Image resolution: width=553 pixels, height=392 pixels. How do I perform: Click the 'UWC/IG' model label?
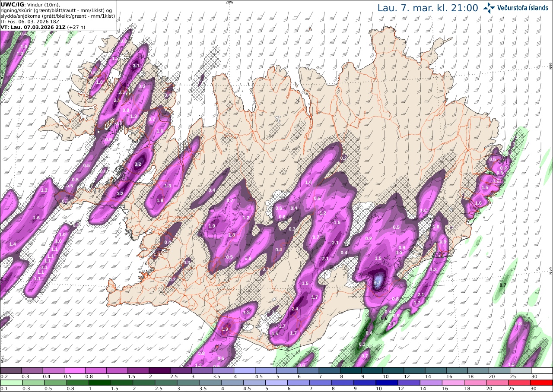12,4
